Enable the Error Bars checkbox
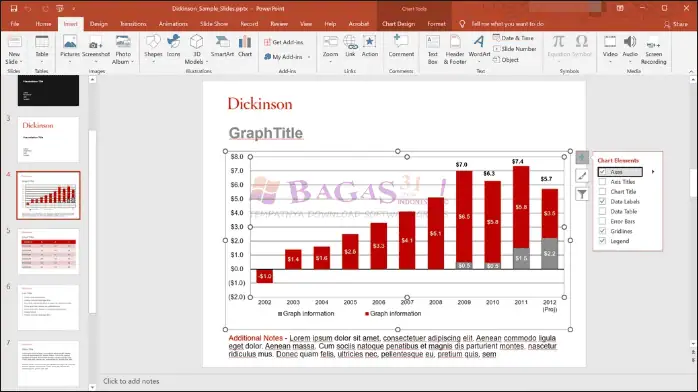 (x=602, y=221)
